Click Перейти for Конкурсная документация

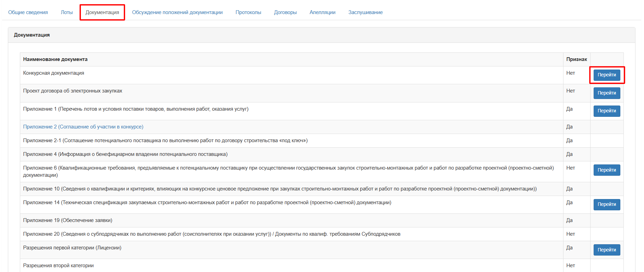(x=607, y=75)
